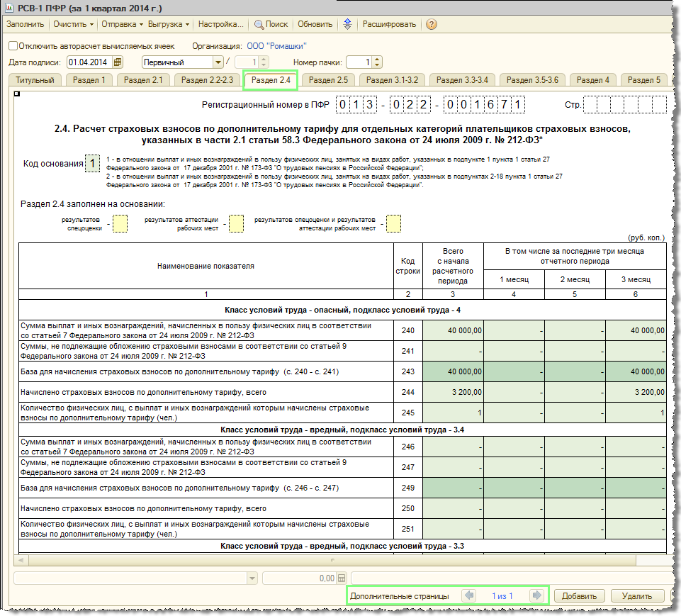Go to previous additional page arrow
681x616 pixels.
tap(468, 595)
